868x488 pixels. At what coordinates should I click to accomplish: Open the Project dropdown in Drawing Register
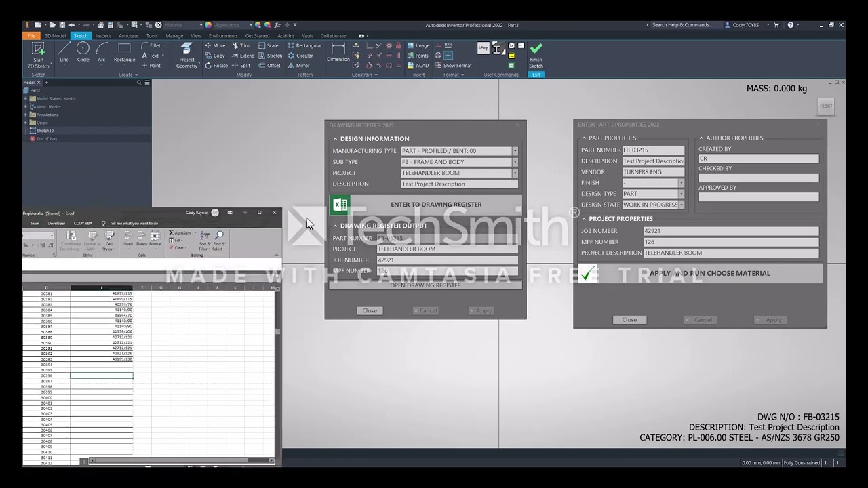pos(515,173)
